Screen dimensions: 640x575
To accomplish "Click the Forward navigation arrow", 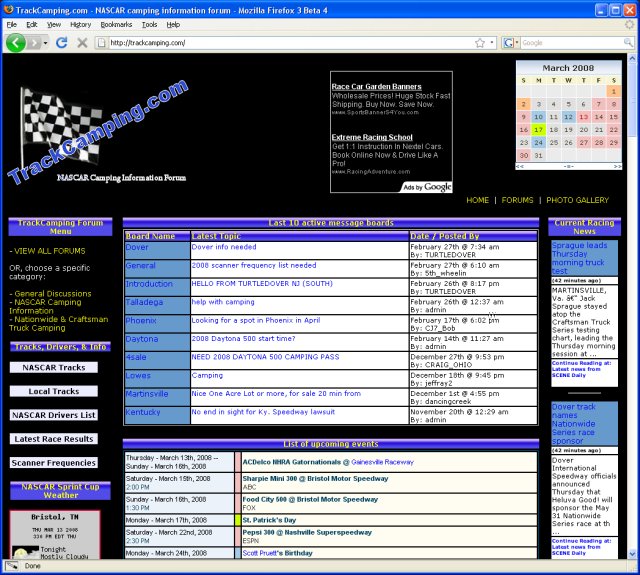I will coord(35,42).
